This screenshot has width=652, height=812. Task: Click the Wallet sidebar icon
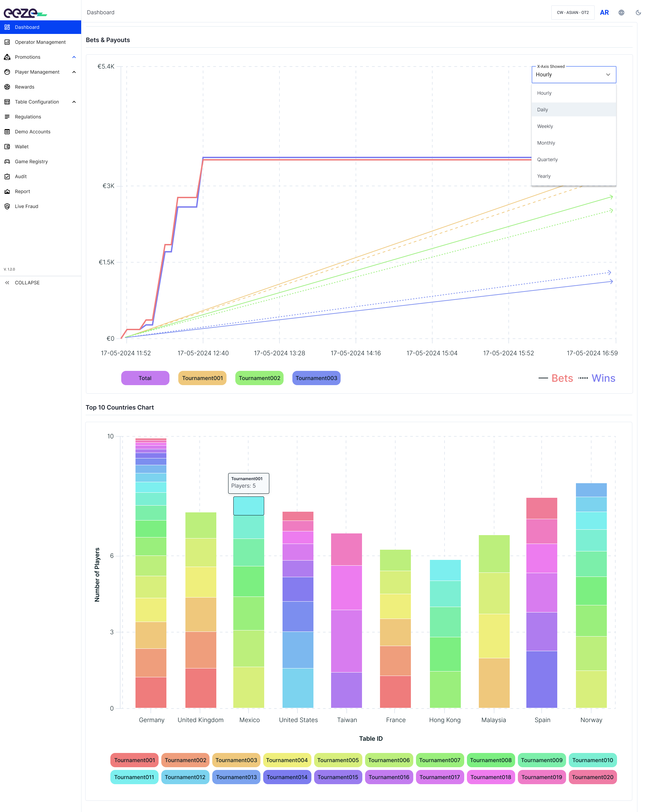point(7,147)
